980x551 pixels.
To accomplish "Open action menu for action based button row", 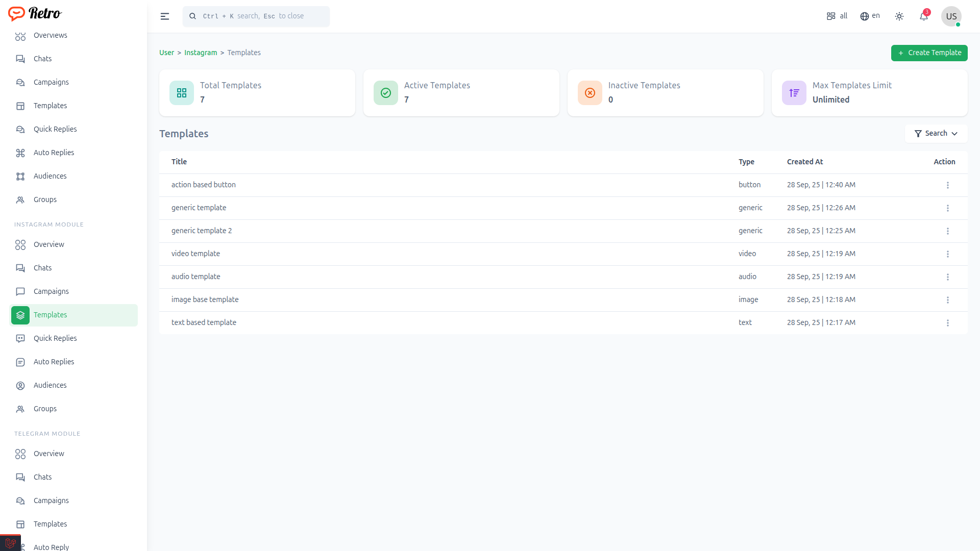I will (x=948, y=185).
